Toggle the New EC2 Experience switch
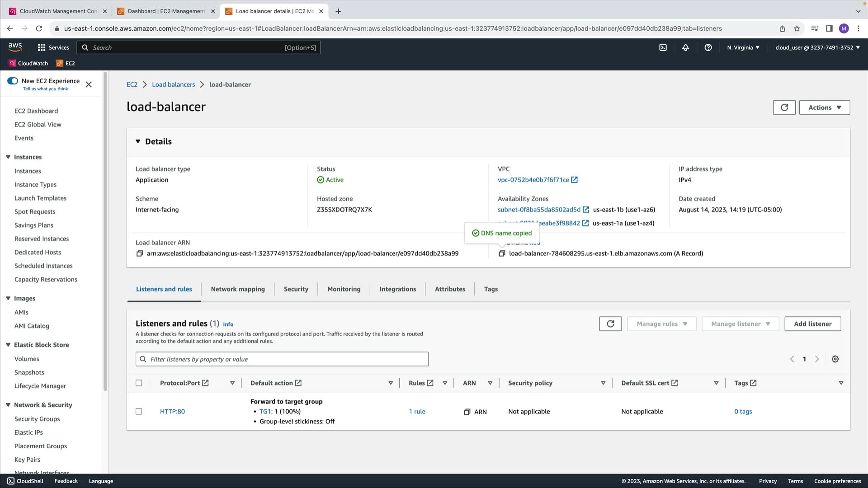This screenshot has height=488, width=868. [13, 81]
